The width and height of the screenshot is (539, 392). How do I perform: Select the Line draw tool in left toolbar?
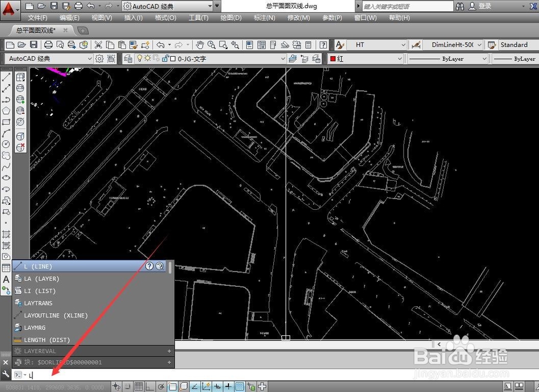coord(6,77)
